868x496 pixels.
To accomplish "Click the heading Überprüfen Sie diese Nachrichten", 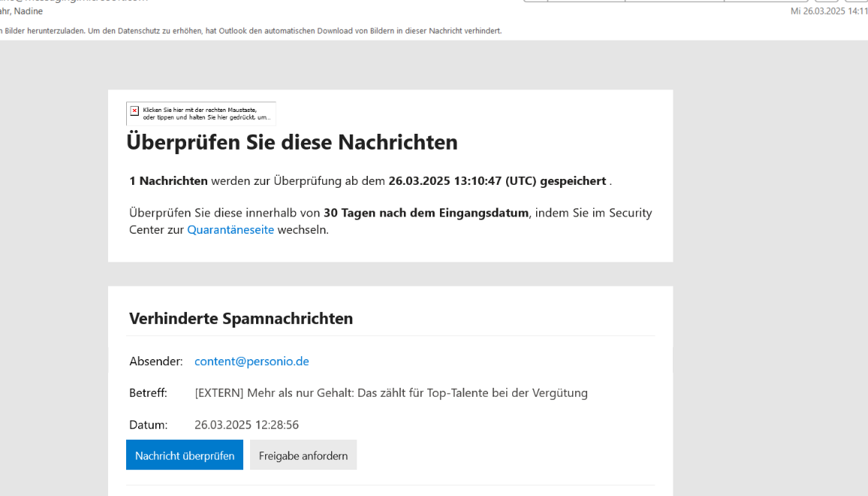I will 291,142.
